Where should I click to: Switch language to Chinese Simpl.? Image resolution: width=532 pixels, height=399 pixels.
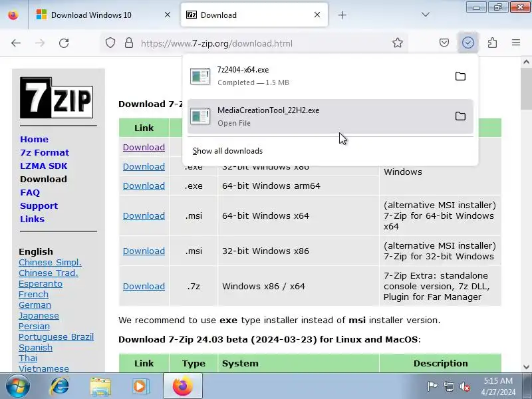(x=51, y=263)
